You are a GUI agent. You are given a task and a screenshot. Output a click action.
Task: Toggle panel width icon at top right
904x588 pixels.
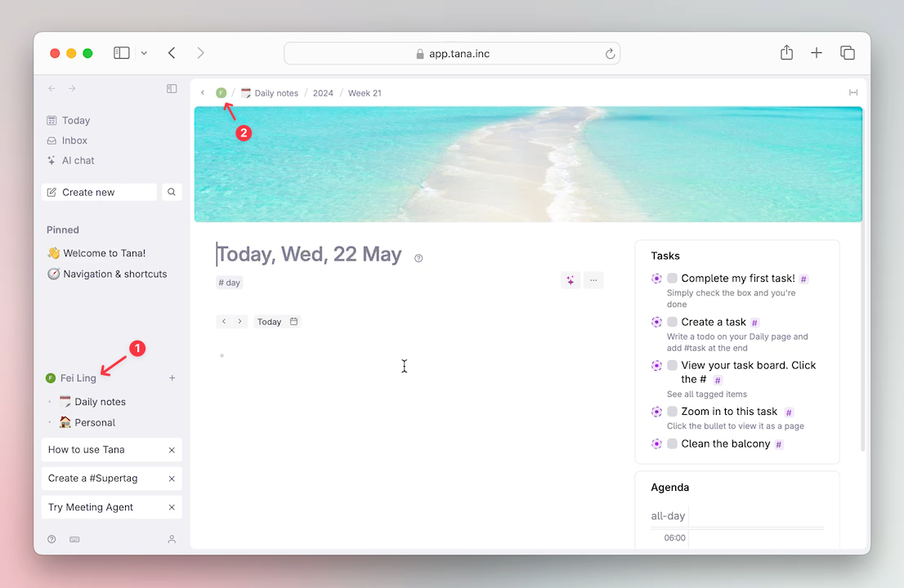pyautogui.click(x=853, y=93)
